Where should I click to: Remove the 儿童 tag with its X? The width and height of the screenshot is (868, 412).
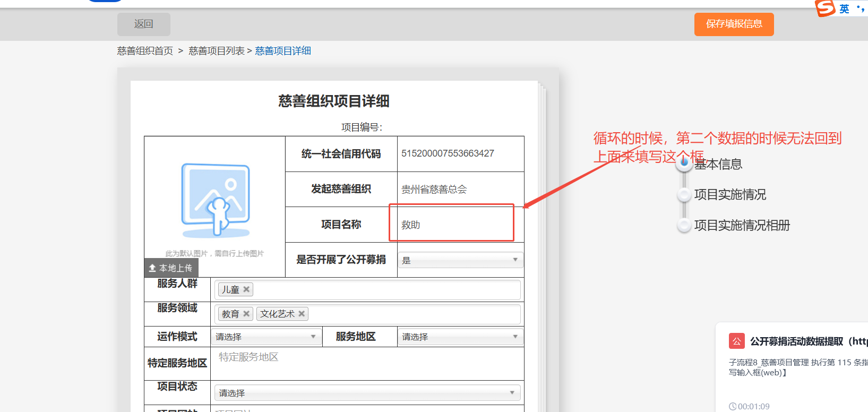tap(246, 289)
